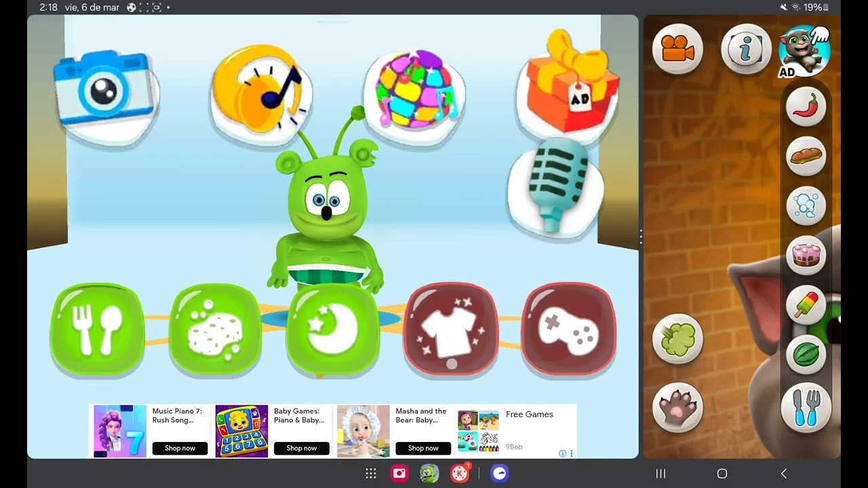The width and height of the screenshot is (868, 488).
Task: Click Shop now for Baby Games Piano
Action: (301, 448)
